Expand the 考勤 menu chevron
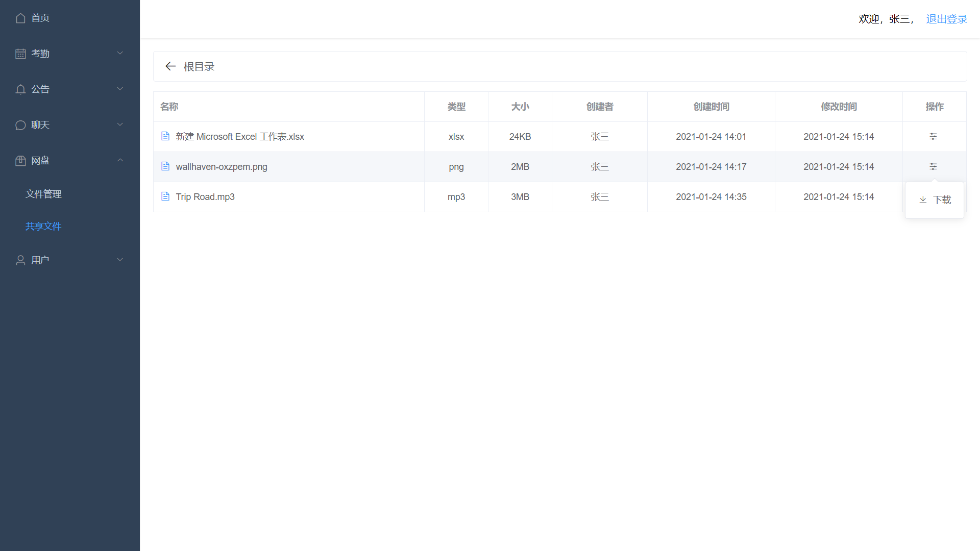This screenshot has width=980, height=551. coord(120,53)
